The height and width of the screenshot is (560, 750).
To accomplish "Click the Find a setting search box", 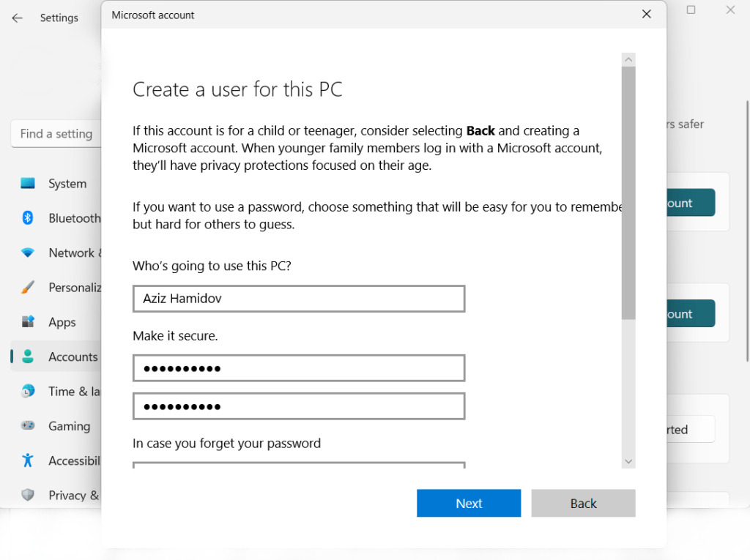I will coord(56,134).
